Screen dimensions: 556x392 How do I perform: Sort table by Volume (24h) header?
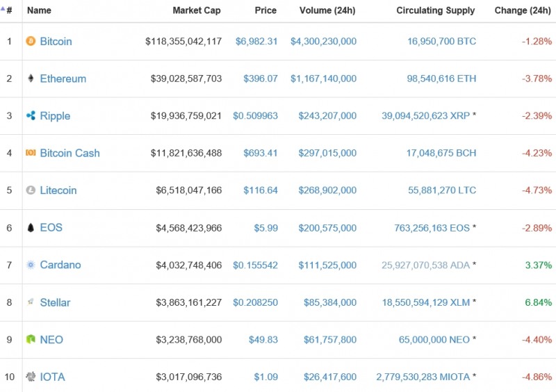tap(327, 10)
